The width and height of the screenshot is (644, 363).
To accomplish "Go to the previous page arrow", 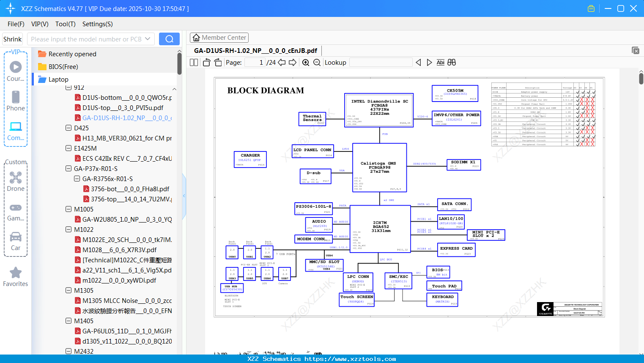I will [x=282, y=62].
